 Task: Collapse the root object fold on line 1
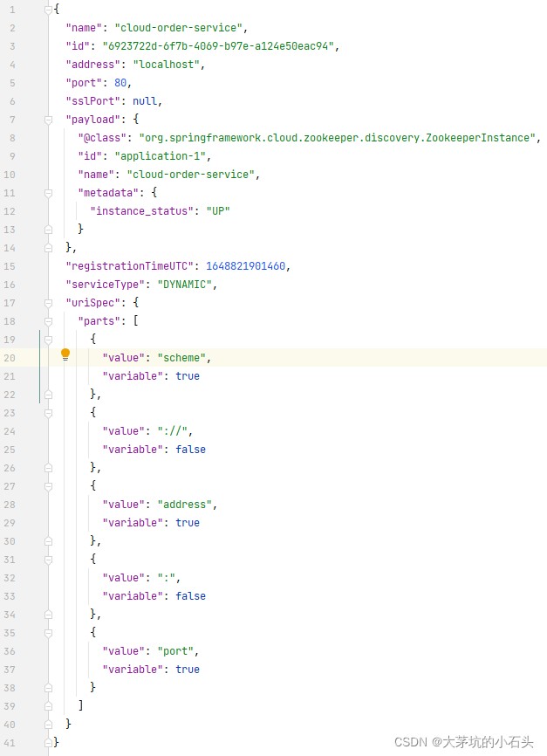(48, 9)
